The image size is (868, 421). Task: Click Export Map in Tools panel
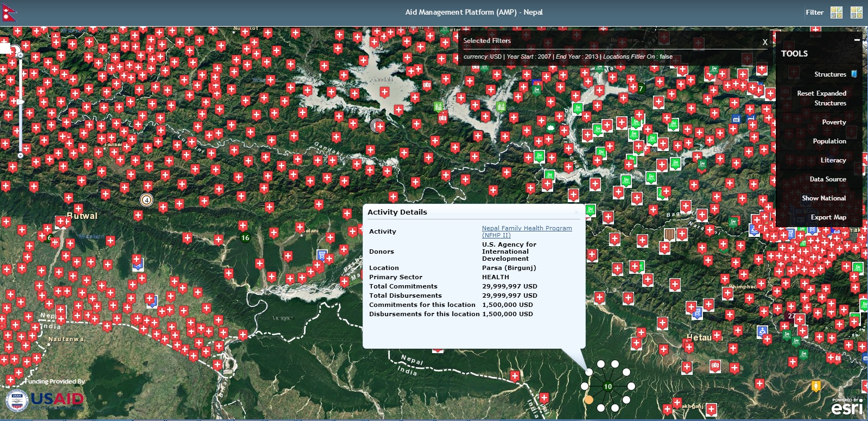click(x=828, y=217)
